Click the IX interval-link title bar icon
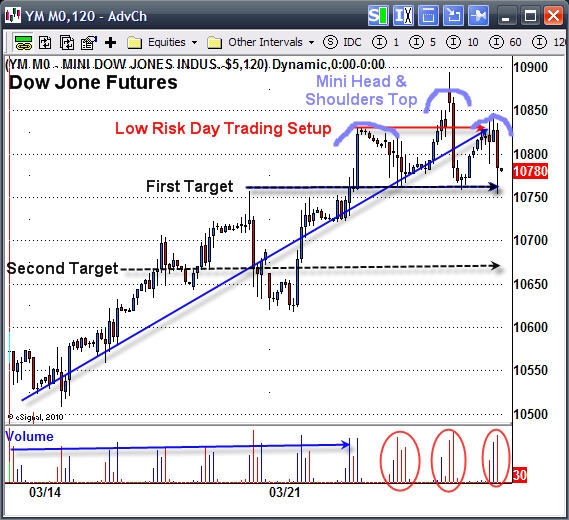Screen dimensions: 569x520 (403, 16)
